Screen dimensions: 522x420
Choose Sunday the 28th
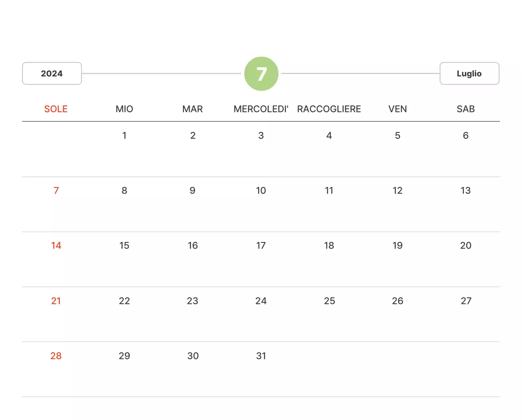[x=56, y=356]
